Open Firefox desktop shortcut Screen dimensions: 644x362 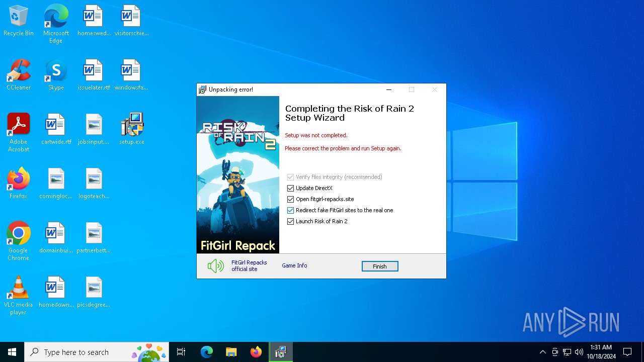[x=19, y=184]
